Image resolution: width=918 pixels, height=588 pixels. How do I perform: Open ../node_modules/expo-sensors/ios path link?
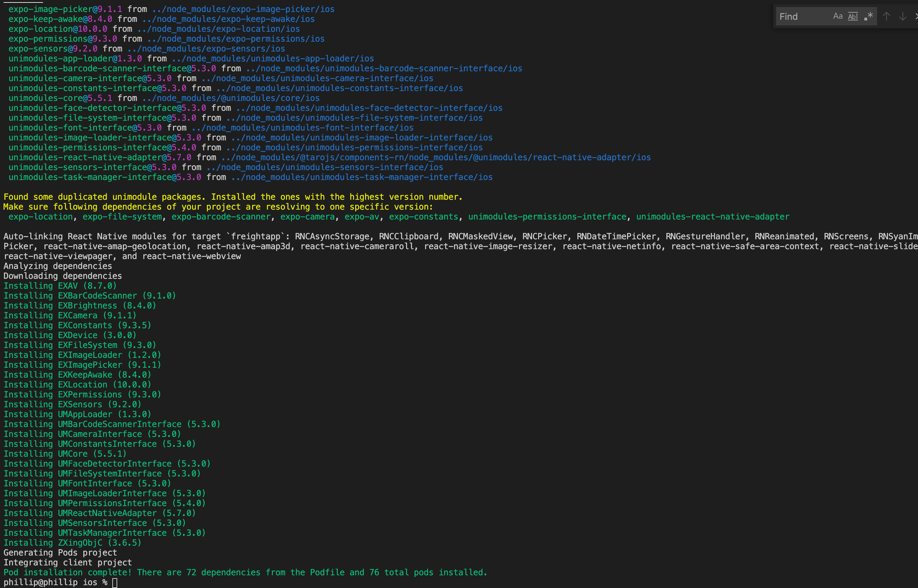206,49
